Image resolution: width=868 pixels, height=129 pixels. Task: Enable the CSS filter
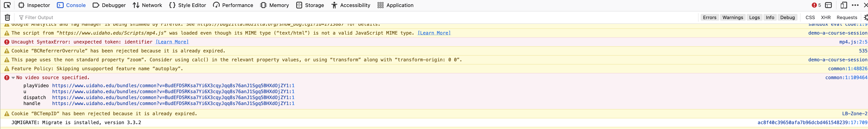tap(810, 17)
